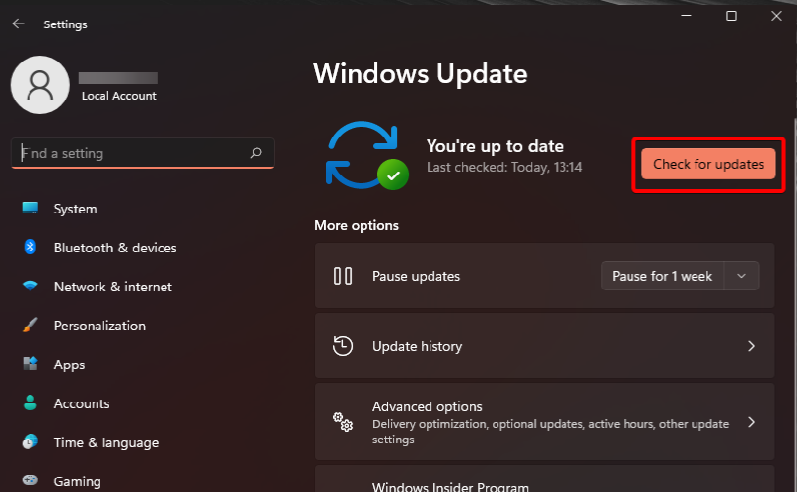This screenshot has height=492, width=797.
Task: Click the Windows Update sync status icon
Action: tap(367, 155)
